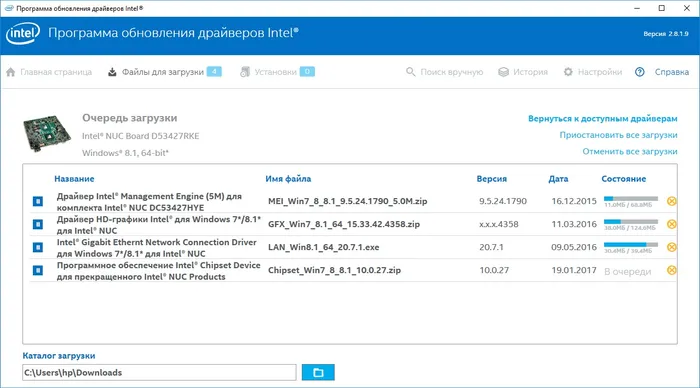Screen dimensions: 700x388
Task: Click Отменить все загрузки link
Action: click(630, 151)
